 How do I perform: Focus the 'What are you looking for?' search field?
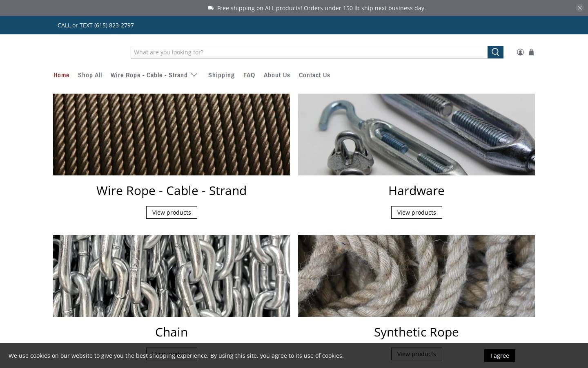(309, 52)
